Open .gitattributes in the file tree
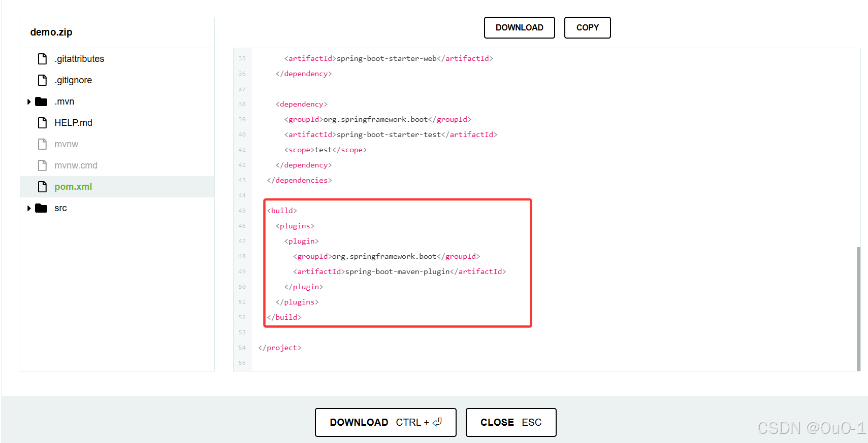The width and height of the screenshot is (868, 443). 79,59
